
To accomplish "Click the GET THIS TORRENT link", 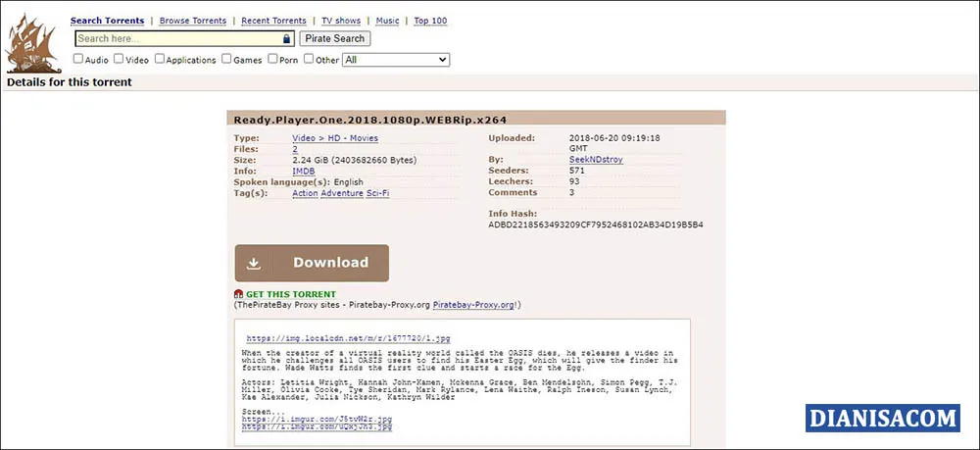I will pyautogui.click(x=291, y=294).
